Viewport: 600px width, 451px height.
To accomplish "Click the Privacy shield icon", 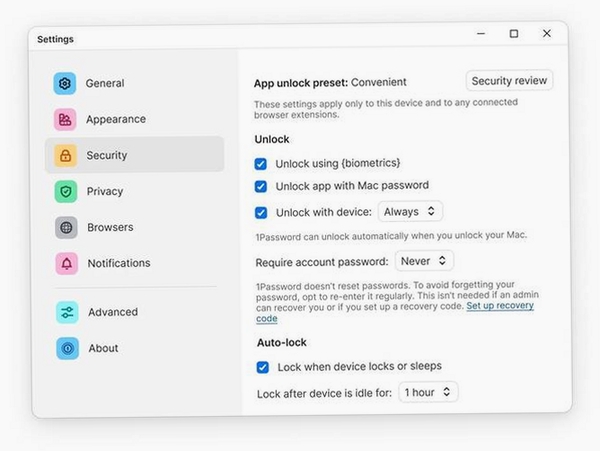I will point(66,191).
